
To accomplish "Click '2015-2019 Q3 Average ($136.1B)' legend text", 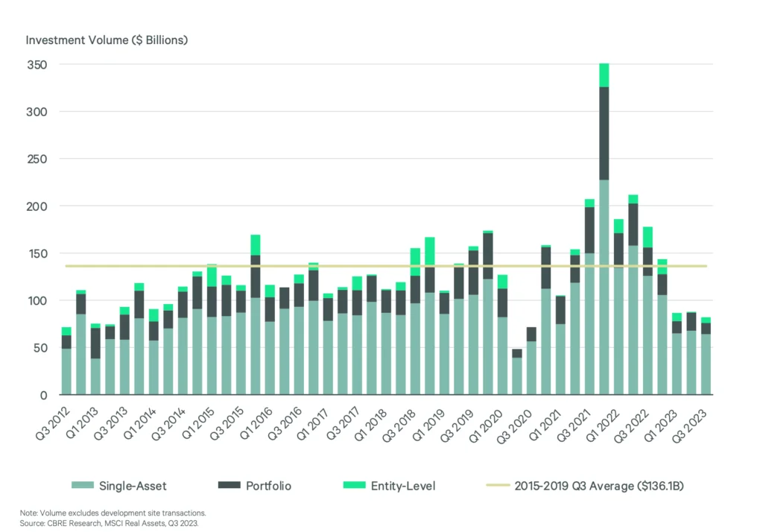I will (599, 486).
